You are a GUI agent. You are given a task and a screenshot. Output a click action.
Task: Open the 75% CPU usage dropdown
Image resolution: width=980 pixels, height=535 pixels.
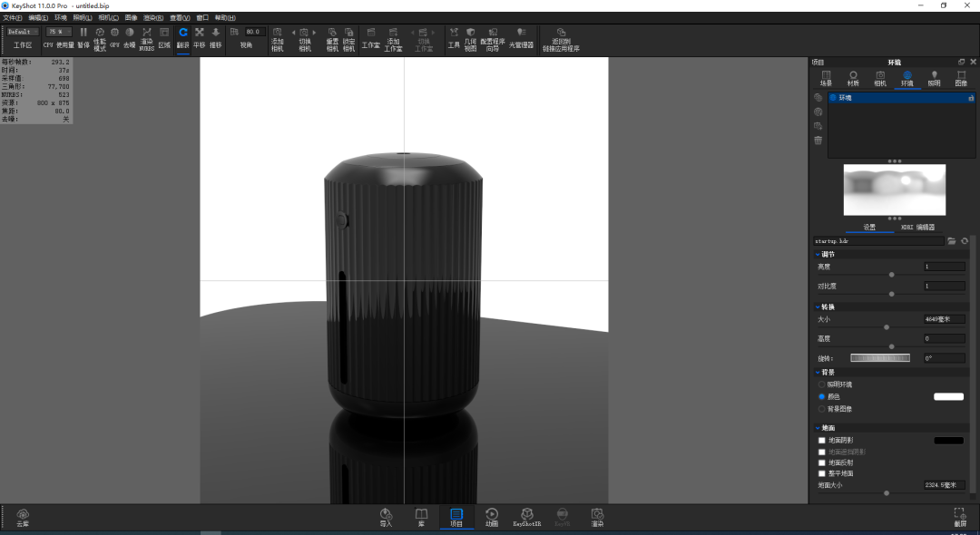[59, 32]
